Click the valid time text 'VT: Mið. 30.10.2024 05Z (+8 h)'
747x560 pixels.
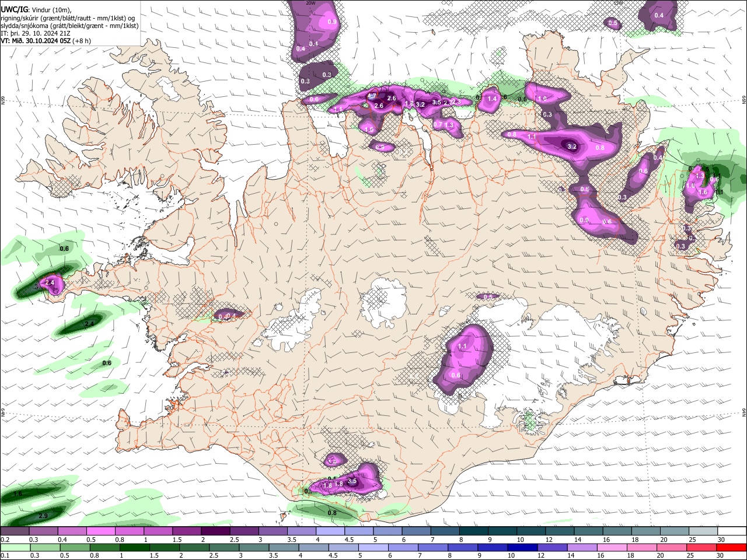[46, 41]
